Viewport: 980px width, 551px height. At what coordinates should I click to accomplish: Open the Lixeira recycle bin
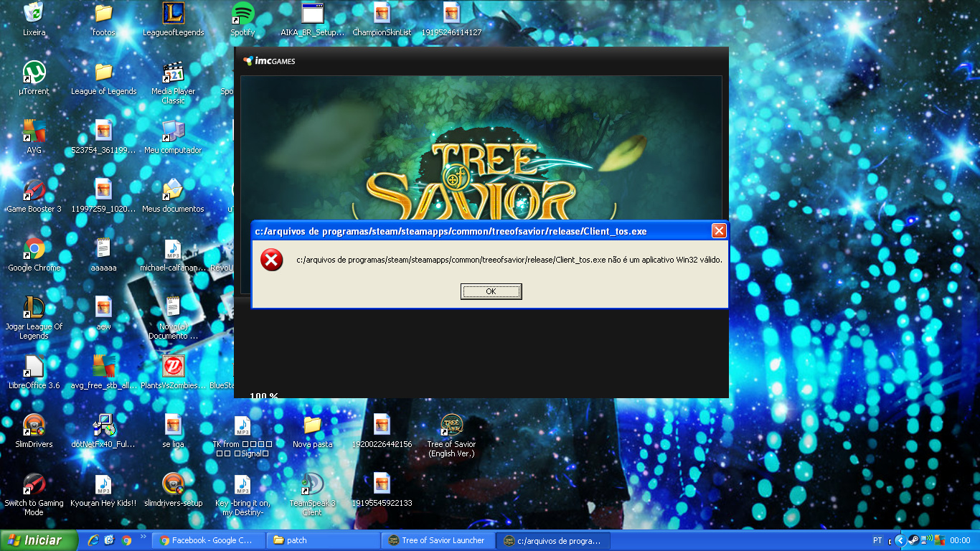point(34,14)
